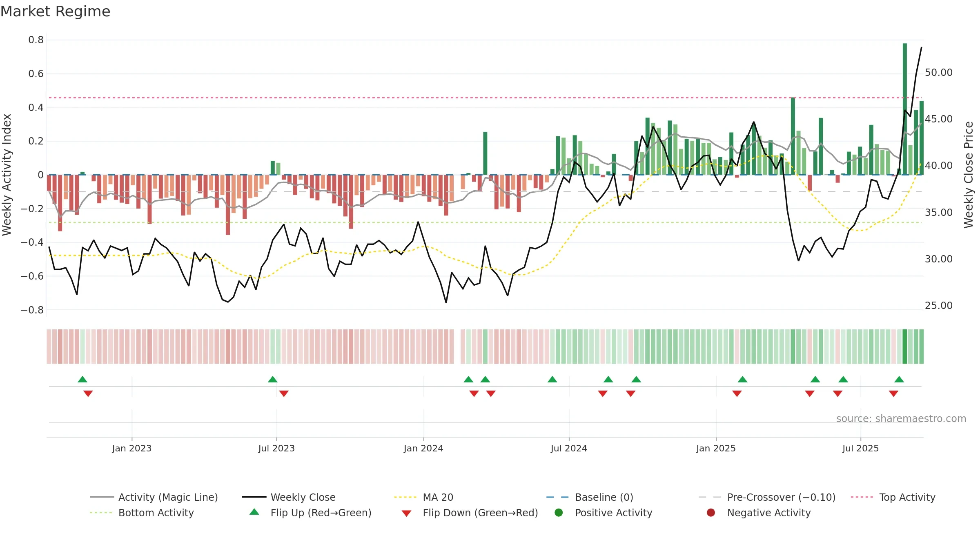Toggle the Weekly Close legend entry

tap(289, 497)
